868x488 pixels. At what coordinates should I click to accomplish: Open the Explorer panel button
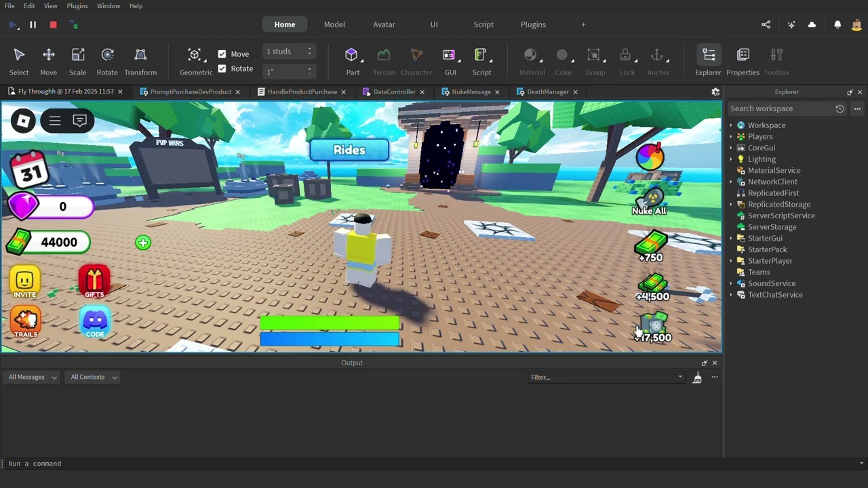click(709, 62)
